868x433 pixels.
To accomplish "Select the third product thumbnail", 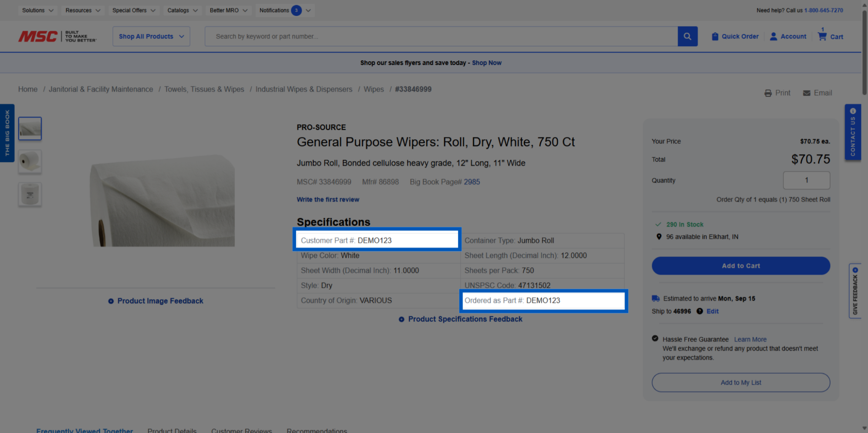I will click(30, 194).
